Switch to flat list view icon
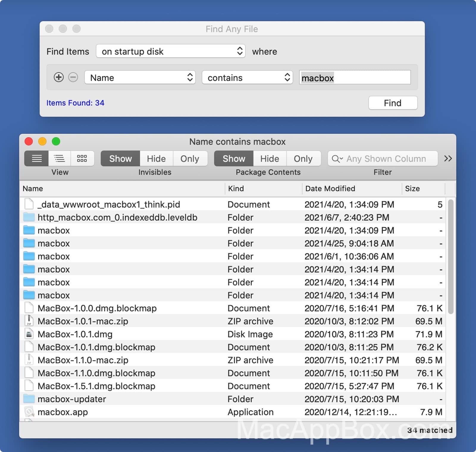The height and width of the screenshot is (452, 476). tap(37, 158)
